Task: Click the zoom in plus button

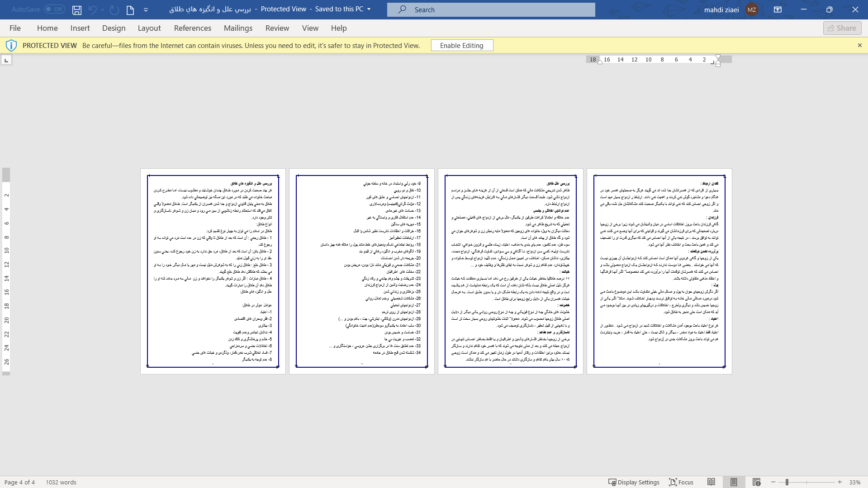Action: pyautogui.click(x=840, y=482)
